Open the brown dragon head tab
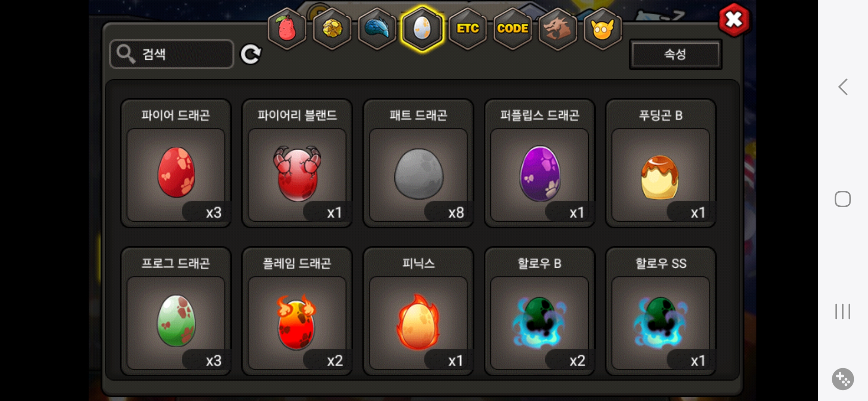Screen dimensions: 868x401 (x=558, y=29)
